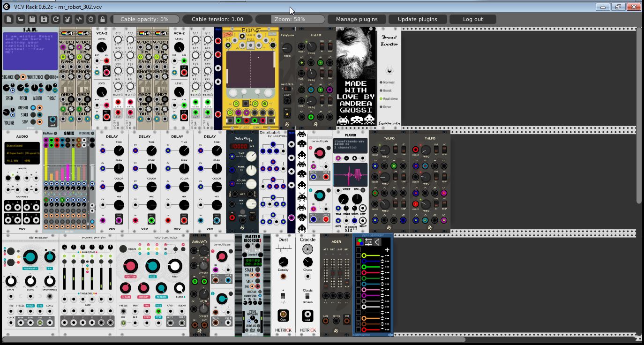Click the ADSR ATT fader
Image resolution: width=644 pixels, height=345 pixels.
(326, 274)
